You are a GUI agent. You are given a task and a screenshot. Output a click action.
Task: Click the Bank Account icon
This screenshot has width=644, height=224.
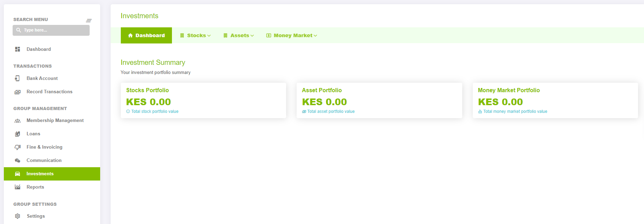[18, 78]
